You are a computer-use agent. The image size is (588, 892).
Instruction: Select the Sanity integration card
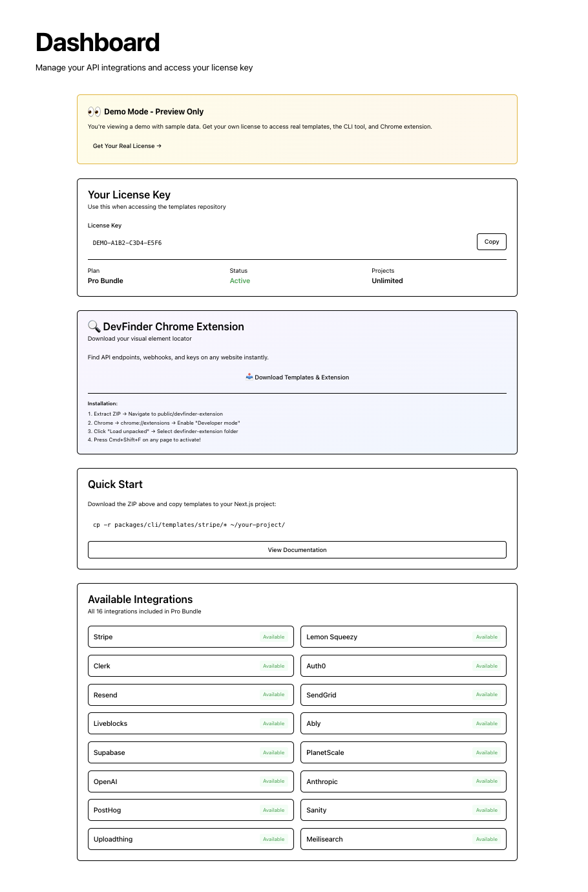tap(403, 810)
